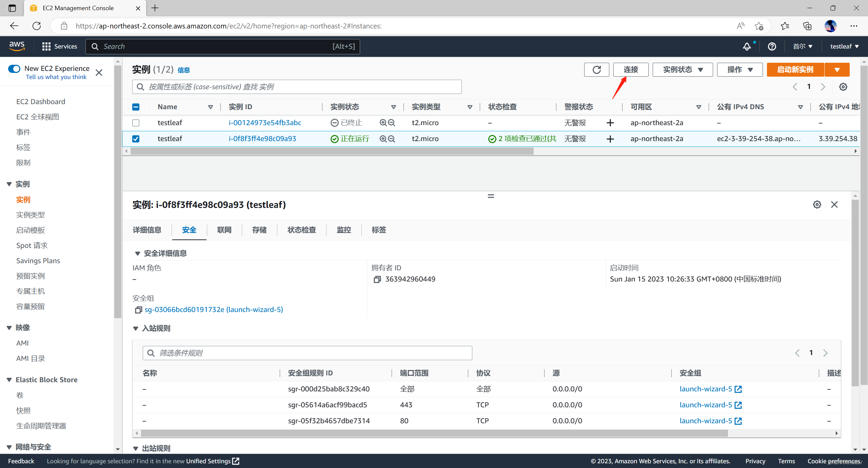This screenshot has width=868, height=468.
Task: Focus the 筛选条件规则 filter field
Action: 307,353
